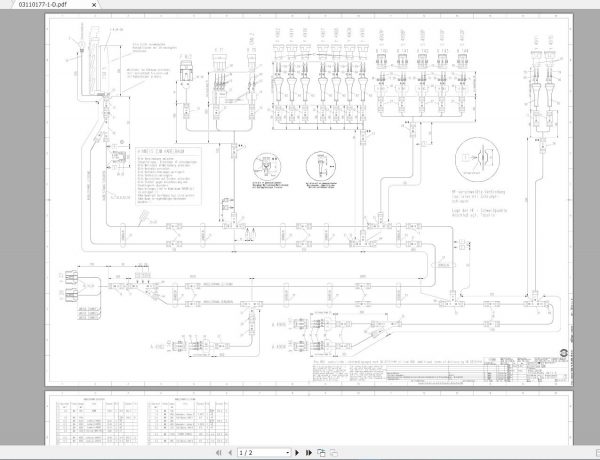Click page 2 preview with wiring tables
The image size is (600, 460).
pos(309,418)
